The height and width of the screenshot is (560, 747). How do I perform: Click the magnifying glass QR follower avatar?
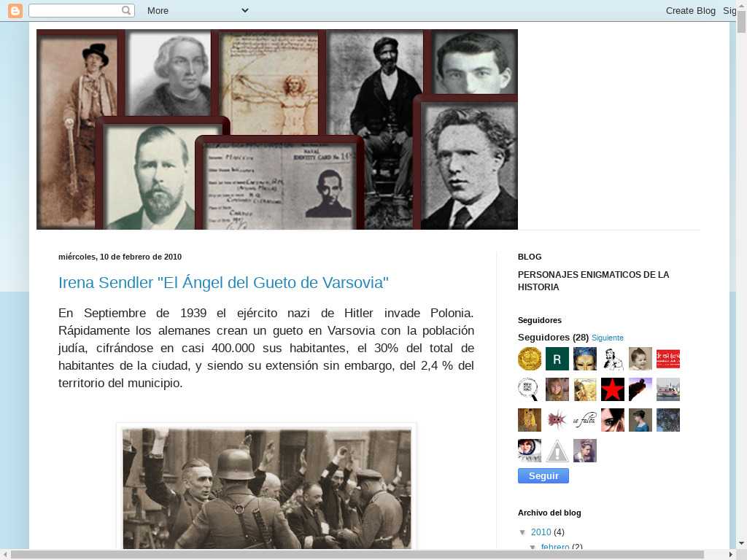tap(530, 389)
